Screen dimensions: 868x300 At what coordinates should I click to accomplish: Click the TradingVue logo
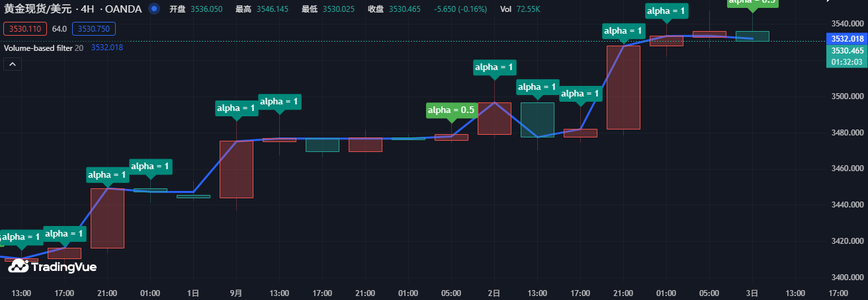coord(52,267)
